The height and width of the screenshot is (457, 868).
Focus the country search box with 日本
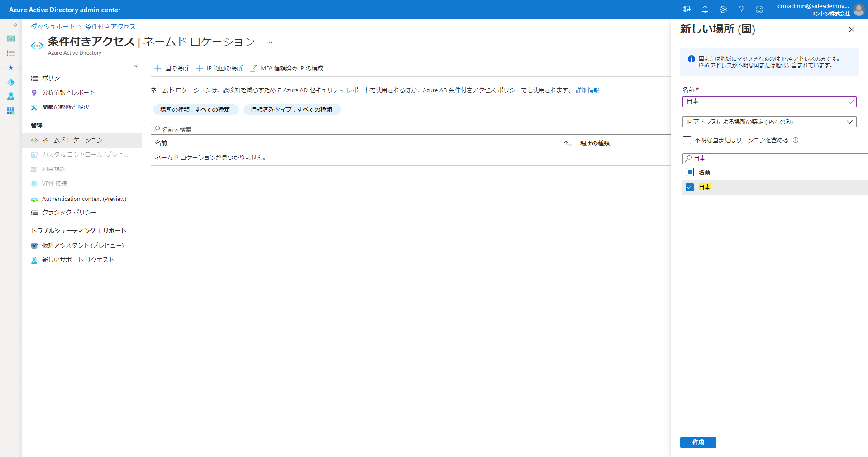tap(775, 158)
